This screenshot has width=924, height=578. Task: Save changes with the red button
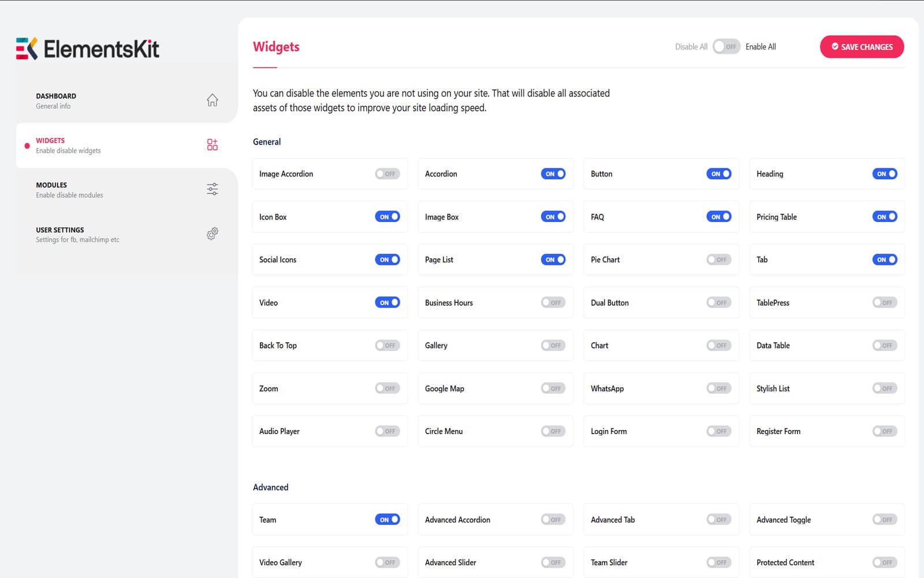point(862,47)
